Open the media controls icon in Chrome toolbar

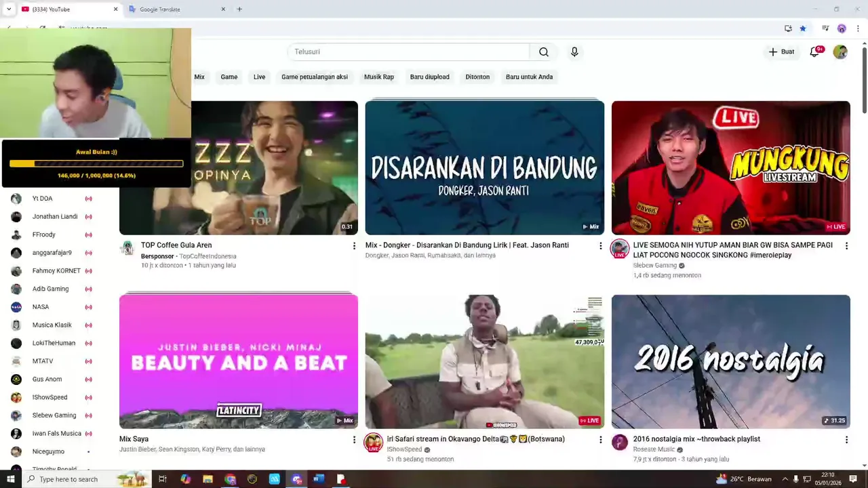(x=825, y=28)
